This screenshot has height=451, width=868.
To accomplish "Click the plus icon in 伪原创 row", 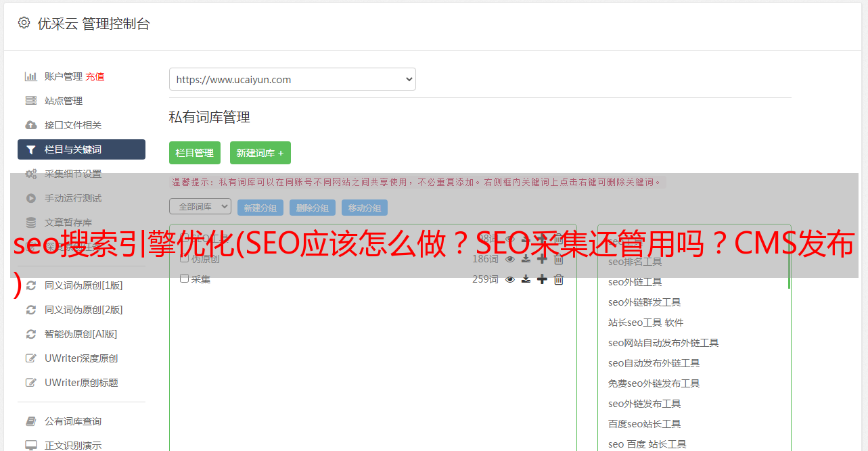I will [542, 259].
